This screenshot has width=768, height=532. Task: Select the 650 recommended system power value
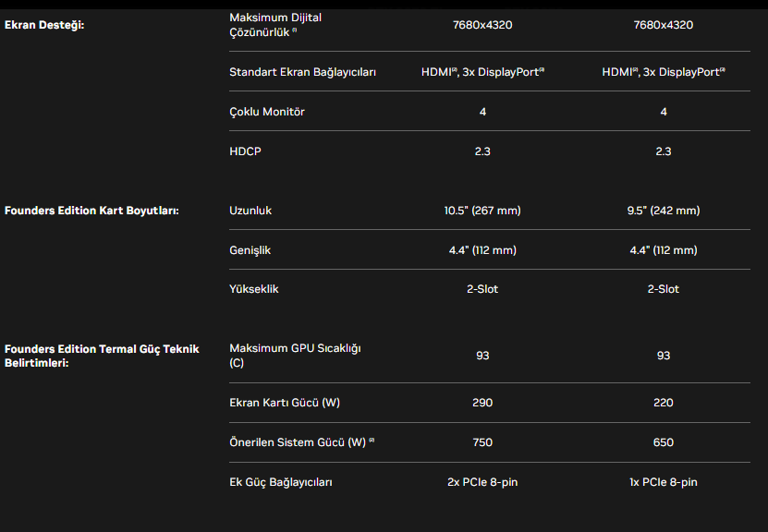click(x=664, y=442)
